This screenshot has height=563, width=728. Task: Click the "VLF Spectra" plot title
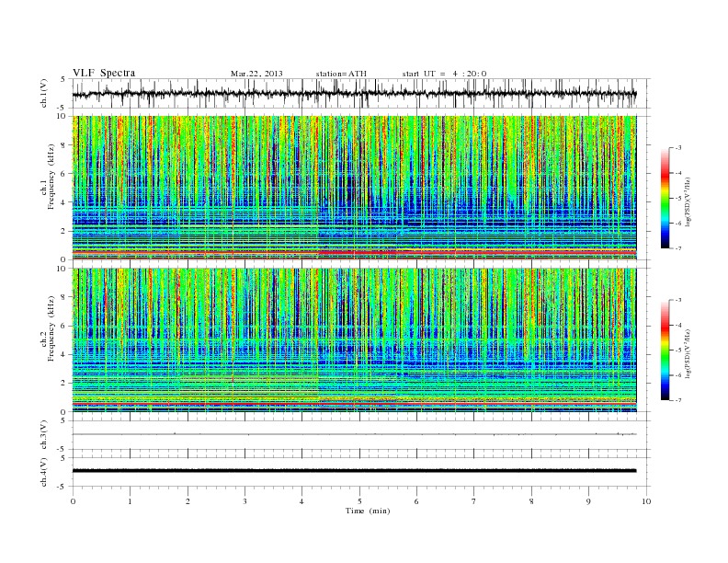(104, 73)
